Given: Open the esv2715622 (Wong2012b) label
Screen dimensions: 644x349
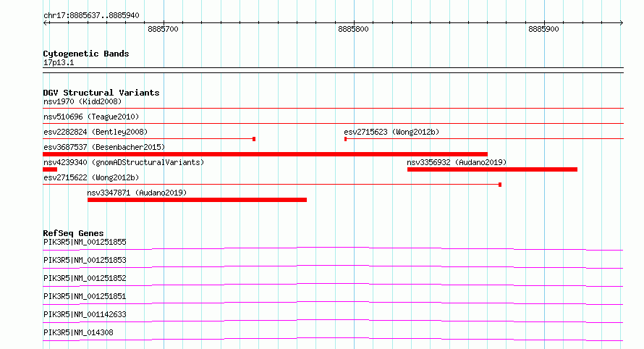Looking at the screenshot, I should pyautogui.click(x=91, y=177).
